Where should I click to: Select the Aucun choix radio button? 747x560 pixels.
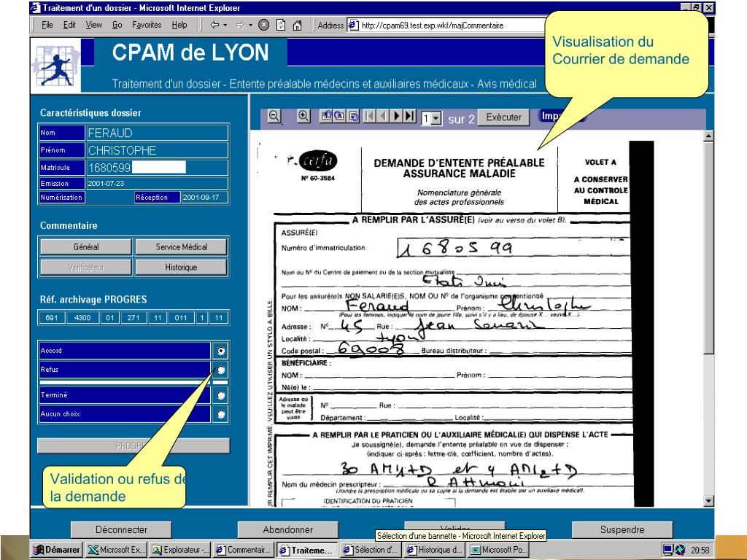point(221,414)
